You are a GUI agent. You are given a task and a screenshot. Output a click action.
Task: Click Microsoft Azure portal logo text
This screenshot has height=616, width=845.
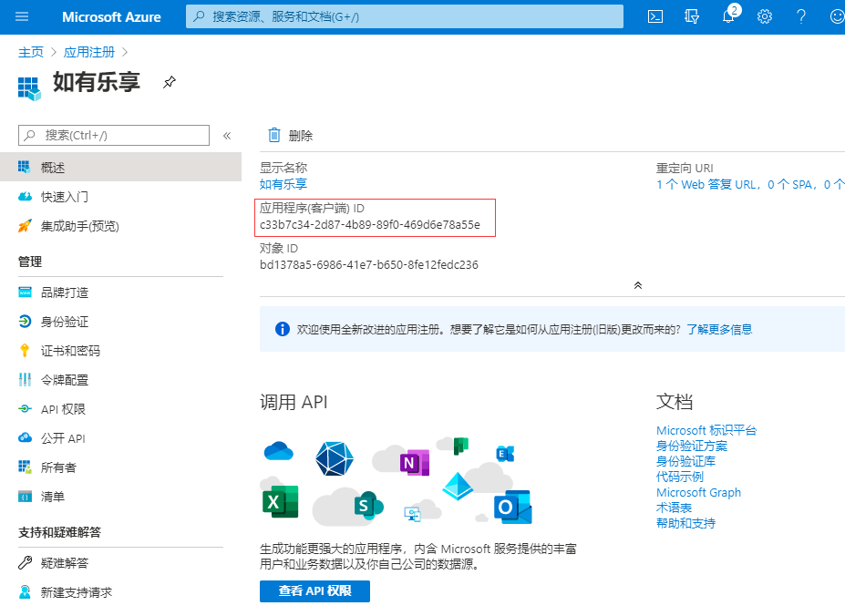click(111, 16)
